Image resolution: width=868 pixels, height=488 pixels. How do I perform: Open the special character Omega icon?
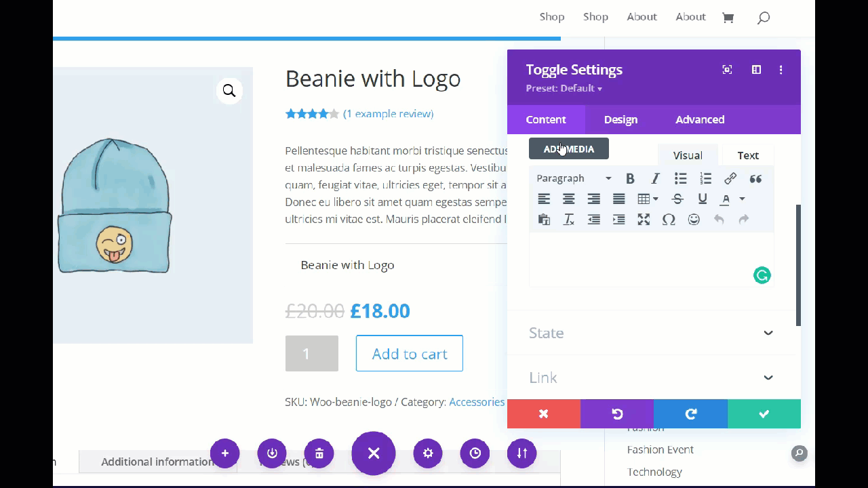[x=669, y=219]
